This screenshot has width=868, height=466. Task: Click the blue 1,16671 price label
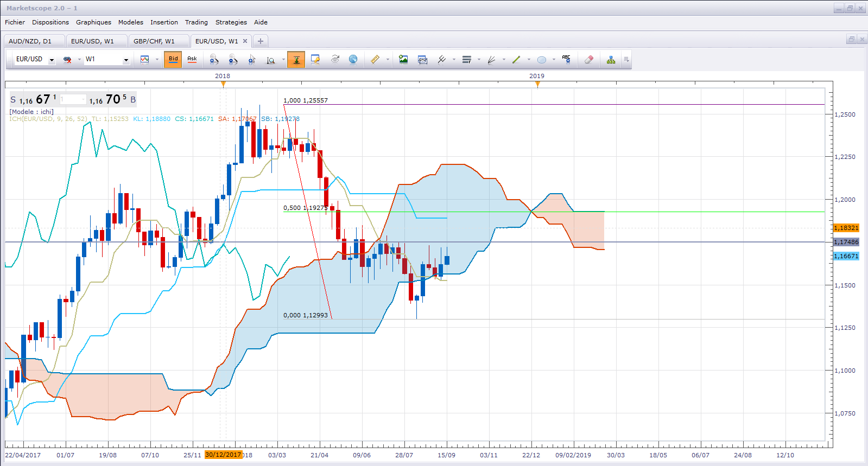pos(846,256)
